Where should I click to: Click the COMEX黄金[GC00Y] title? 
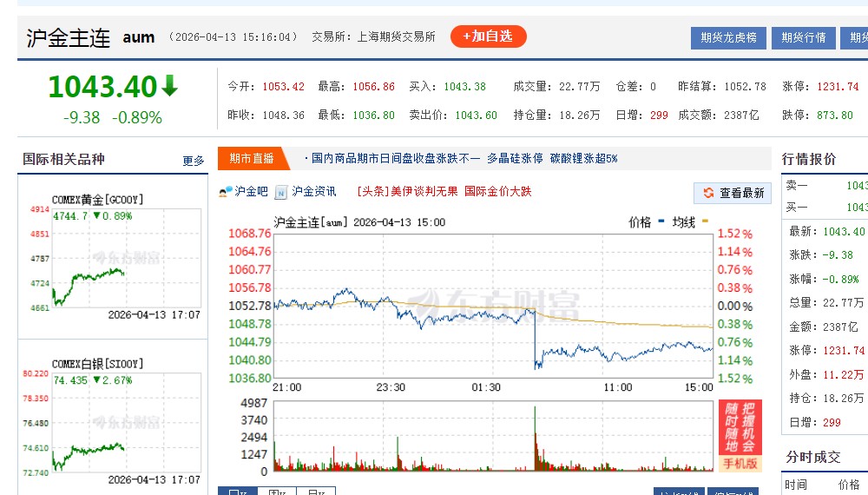tap(97, 200)
